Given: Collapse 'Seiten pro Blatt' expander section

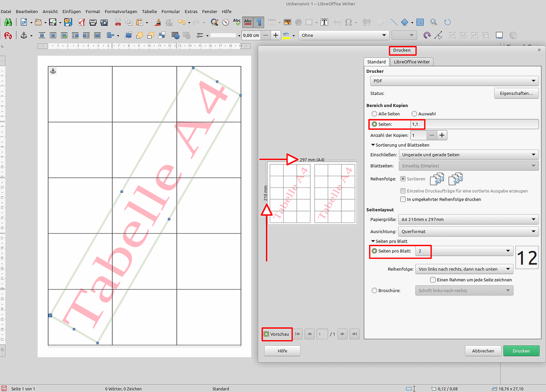Looking at the screenshot, I should coord(389,241).
